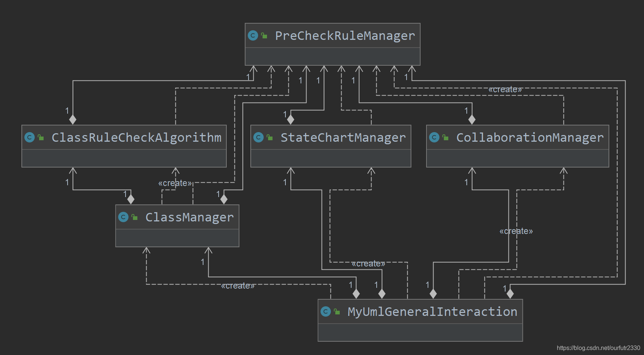Click the composition diamond atop CollaborationManager
The height and width of the screenshot is (355, 644).
click(472, 120)
